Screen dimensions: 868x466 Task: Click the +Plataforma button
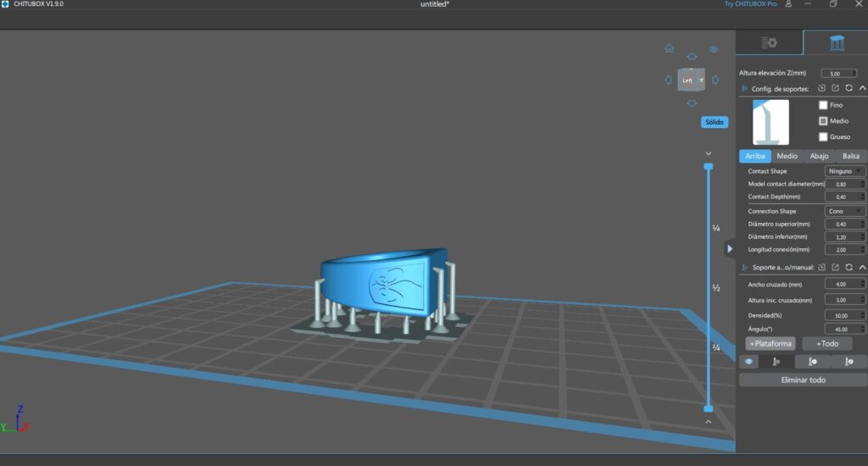[771, 343]
